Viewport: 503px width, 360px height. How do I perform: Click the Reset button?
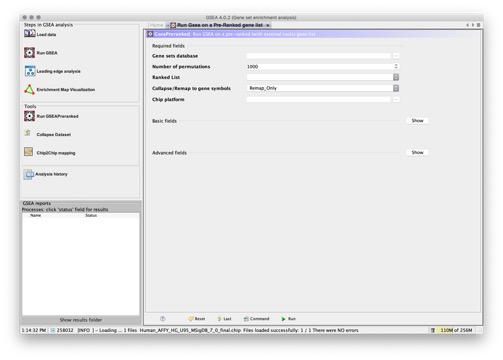197,319
